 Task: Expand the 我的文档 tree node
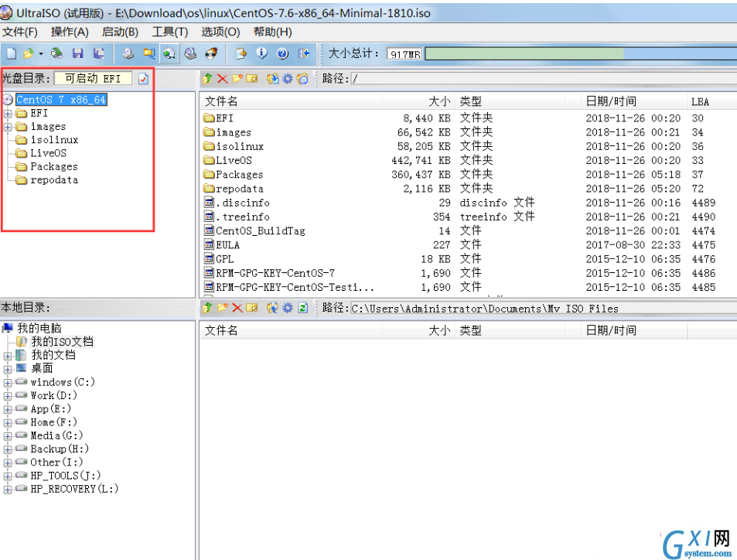point(8,356)
